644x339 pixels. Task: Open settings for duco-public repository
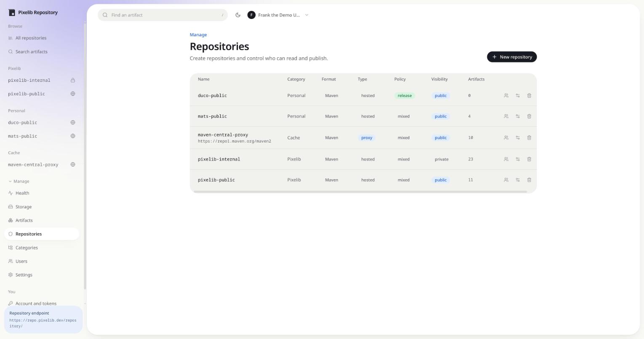[518, 96]
